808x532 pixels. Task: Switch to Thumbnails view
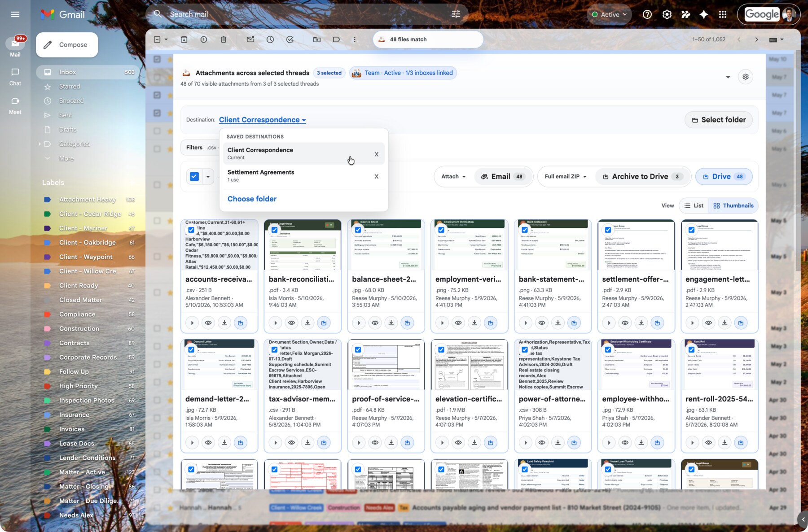[x=733, y=205]
